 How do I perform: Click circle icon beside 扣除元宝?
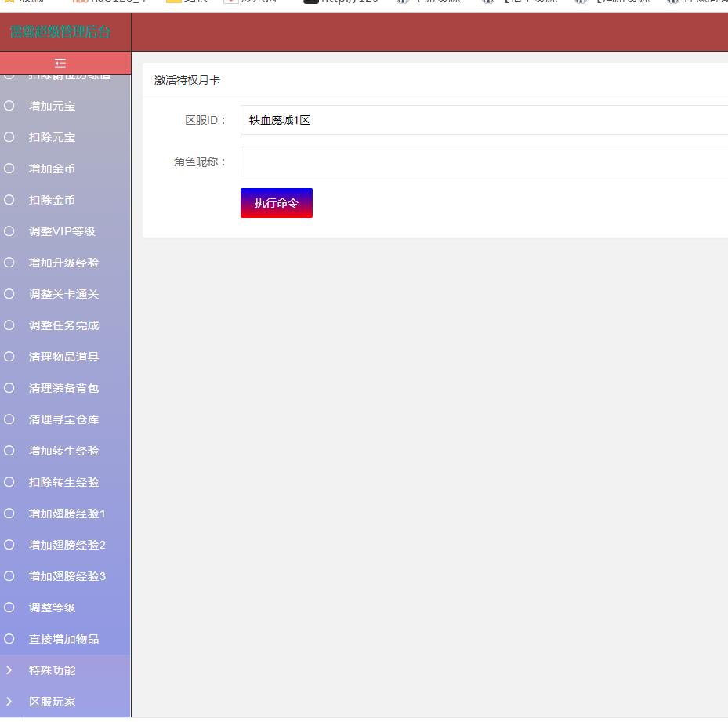point(9,137)
